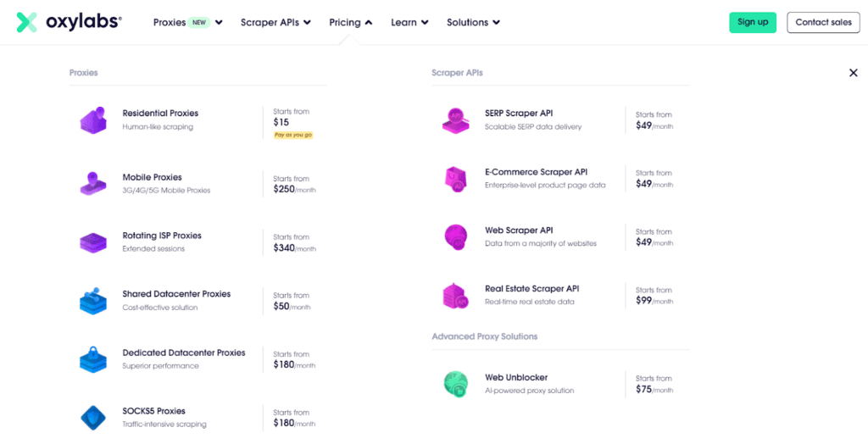Image resolution: width=868 pixels, height=444 pixels.
Task: Open the Web Unblocker link
Action: point(516,377)
